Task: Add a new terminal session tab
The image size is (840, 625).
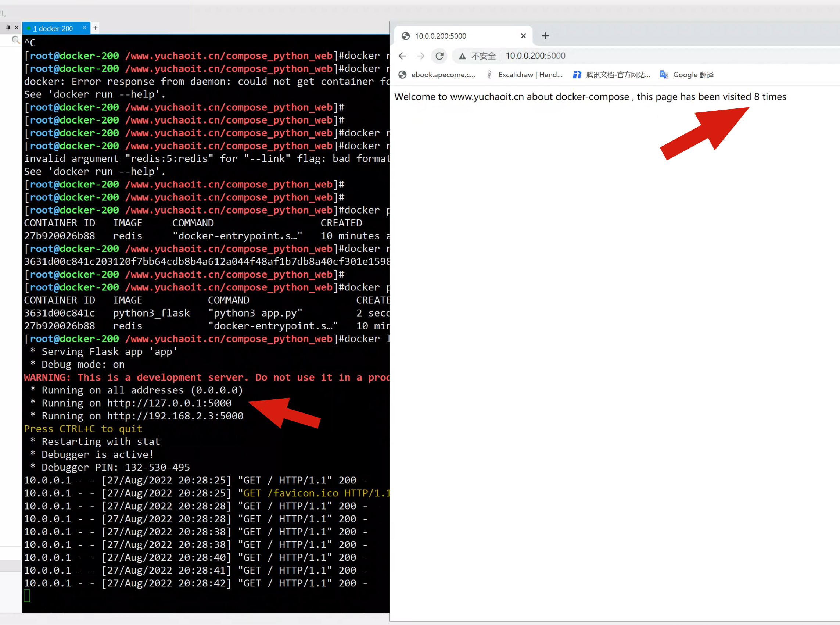Action: point(96,28)
